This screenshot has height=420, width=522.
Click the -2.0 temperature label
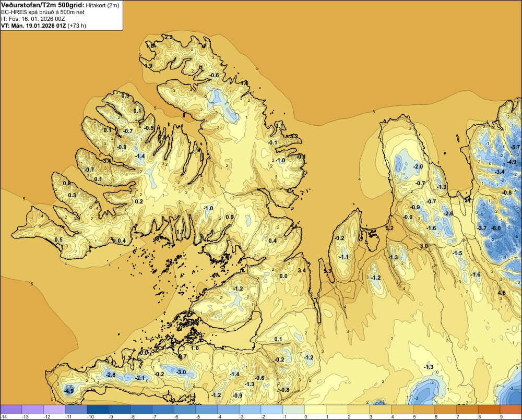(418, 166)
